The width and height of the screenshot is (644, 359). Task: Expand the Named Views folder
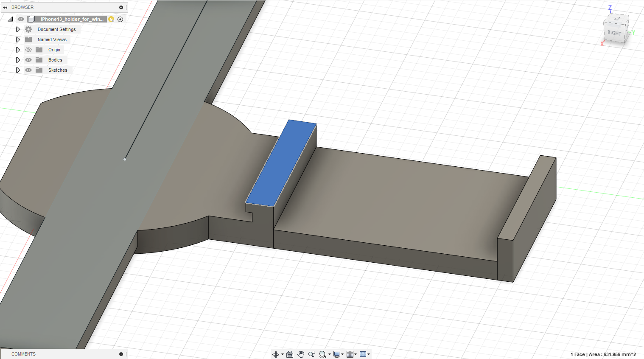click(x=18, y=39)
